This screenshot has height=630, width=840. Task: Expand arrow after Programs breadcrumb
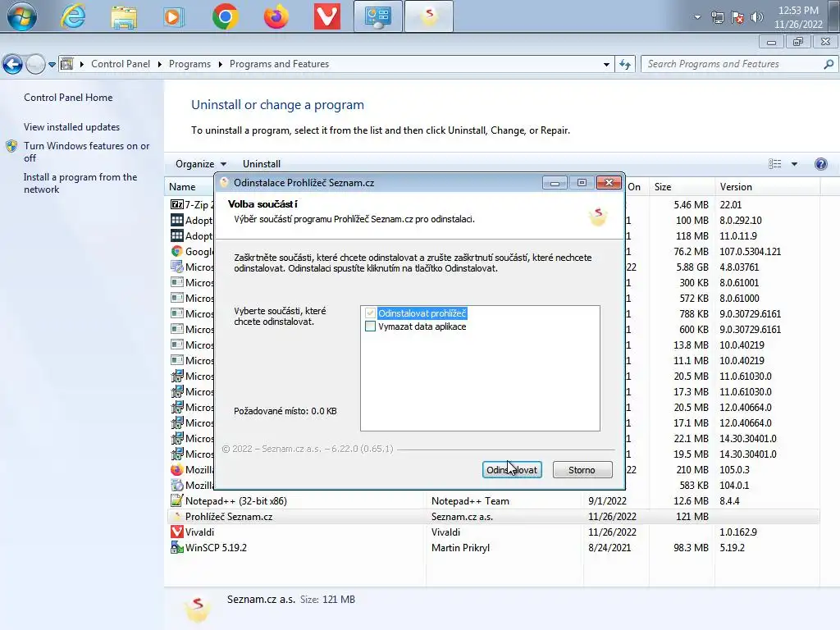[220, 64]
